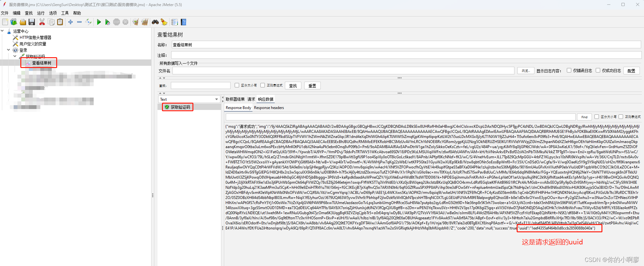Open the 帮助 menu
This screenshot has height=266, width=644.
[x=77, y=13]
